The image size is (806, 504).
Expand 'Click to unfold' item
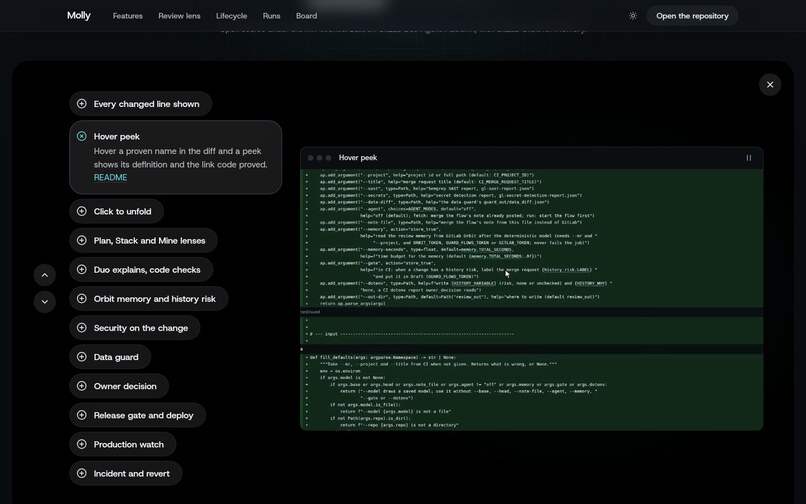point(117,211)
